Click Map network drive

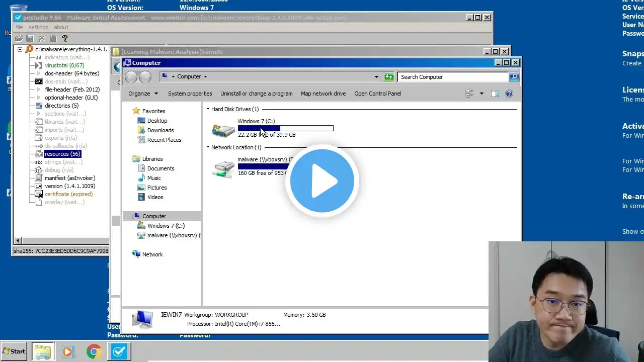(323, 94)
